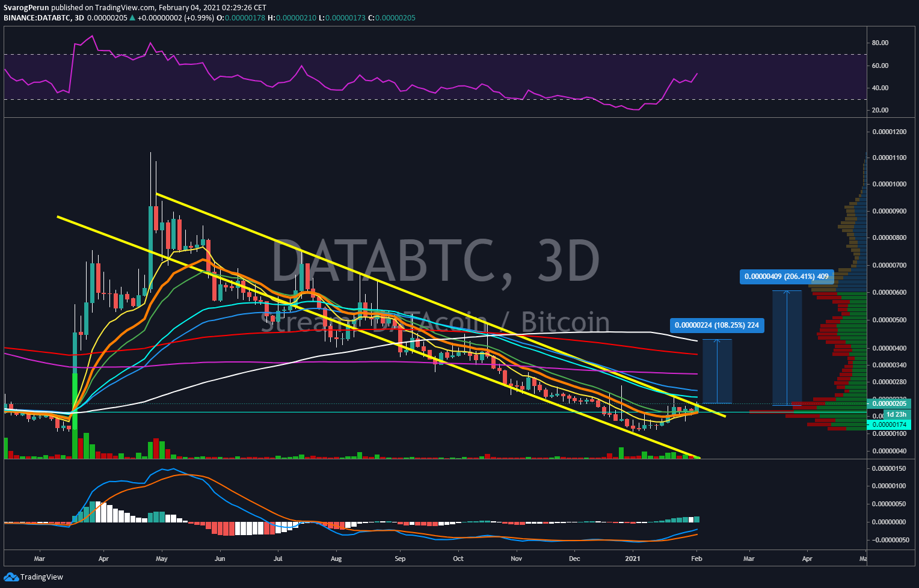Click the 0.00001100 price axis label
This screenshot has height=588, width=919.
click(889, 158)
